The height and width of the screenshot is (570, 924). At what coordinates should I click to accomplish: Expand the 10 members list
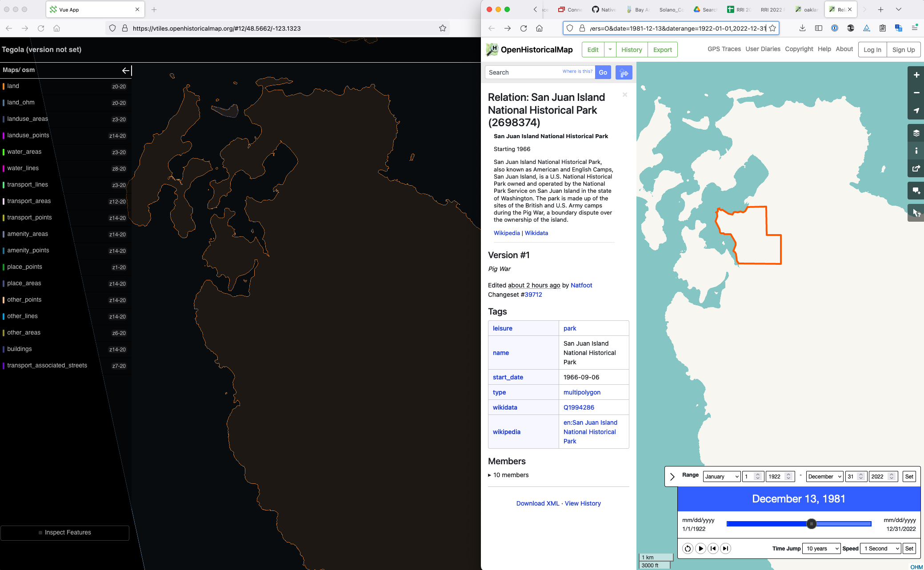508,475
